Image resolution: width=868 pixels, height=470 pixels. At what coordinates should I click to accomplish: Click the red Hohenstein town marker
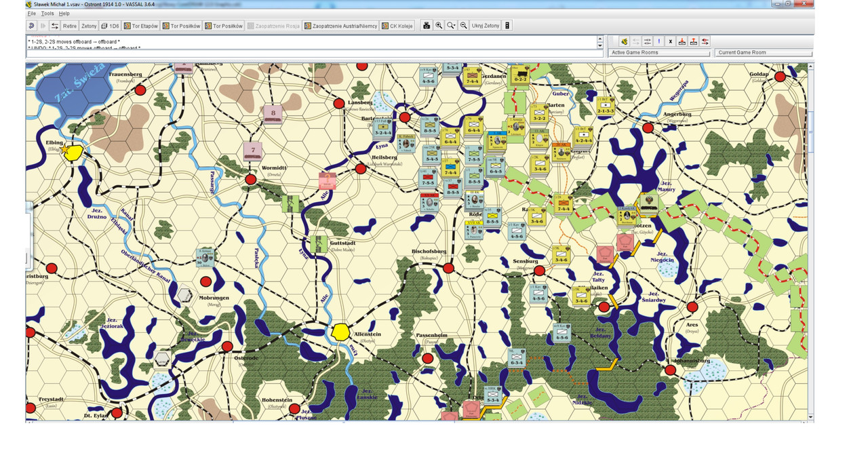coord(294,409)
